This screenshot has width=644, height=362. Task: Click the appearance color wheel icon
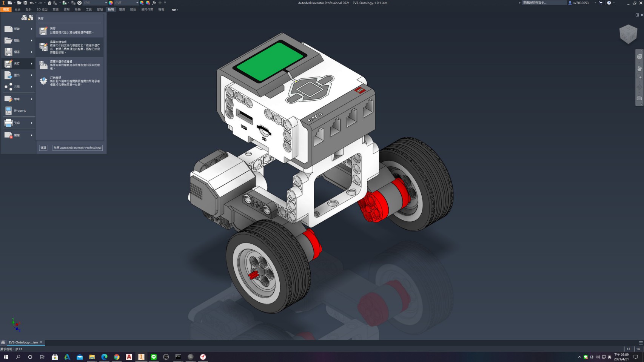coord(111,3)
